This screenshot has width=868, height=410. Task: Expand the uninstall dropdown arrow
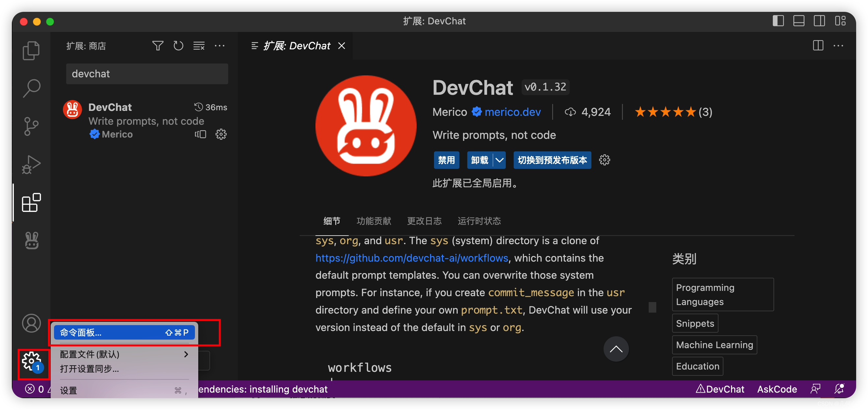click(500, 160)
